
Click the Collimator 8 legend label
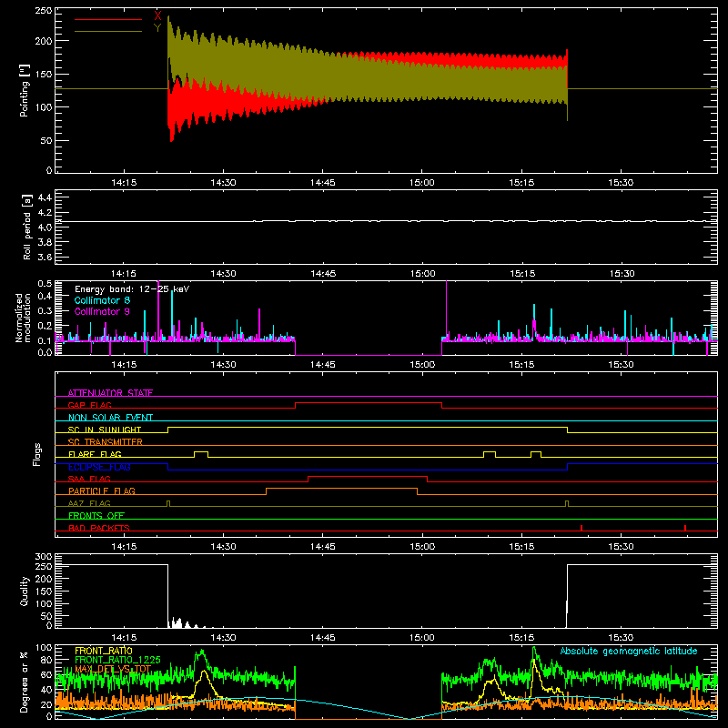pyautogui.click(x=102, y=300)
